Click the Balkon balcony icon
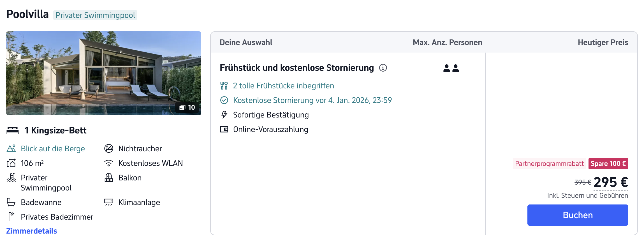644x240 pixels. coord(109,178)
